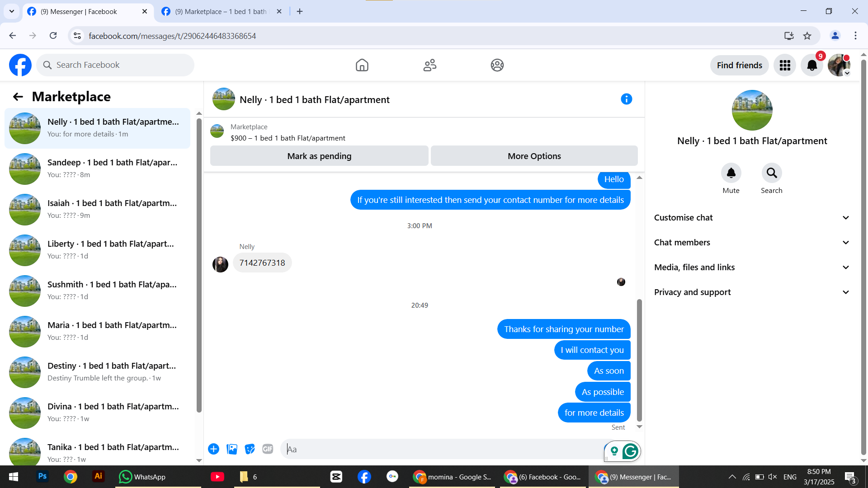Screen dimensions: 868x488
Task: Close the Marketplace browser tab
Action: coord(279,12)
